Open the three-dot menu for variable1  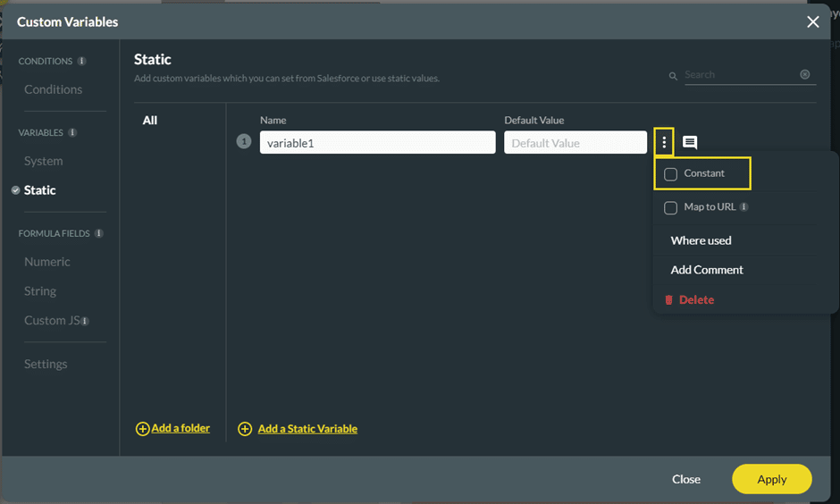[x=664, y=143]
